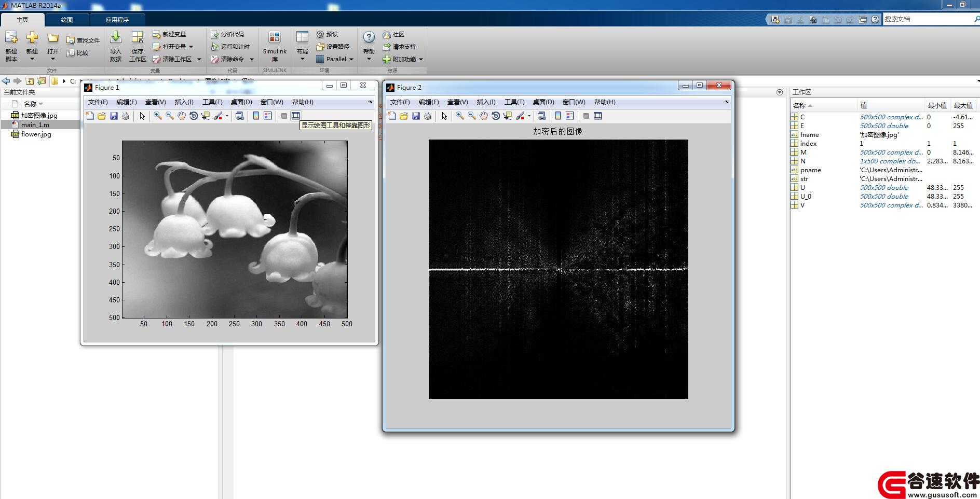Toggle Zoom In tool in Figure 1
This screenshot has width=980, height=499.
point(158,116)
